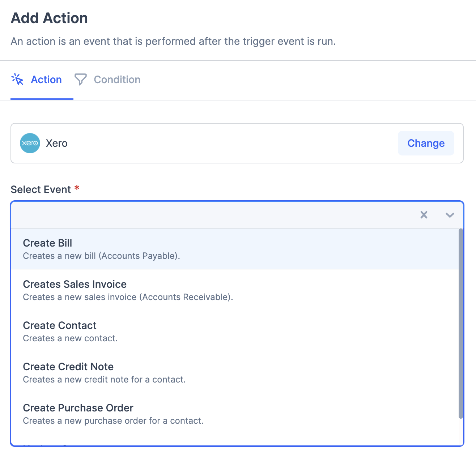Click the red asterisk next to Select Event
The width and height of the screenshot is (476, 457).
click(76, 188)
